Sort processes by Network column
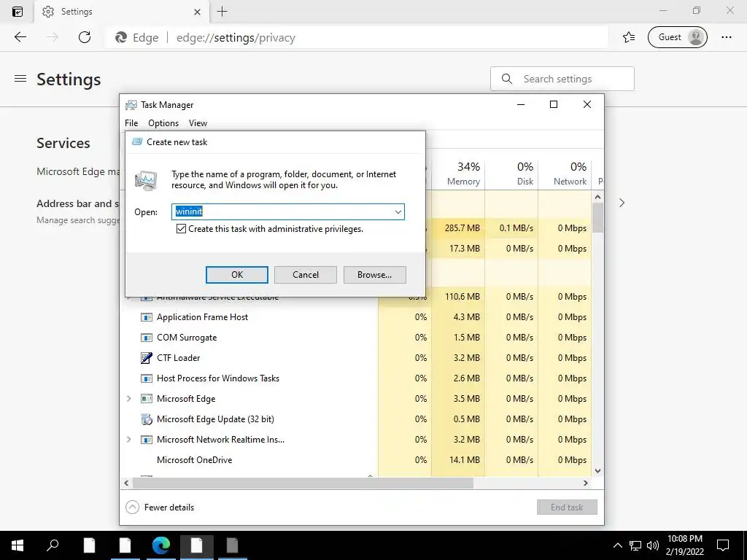 point(565,174)
